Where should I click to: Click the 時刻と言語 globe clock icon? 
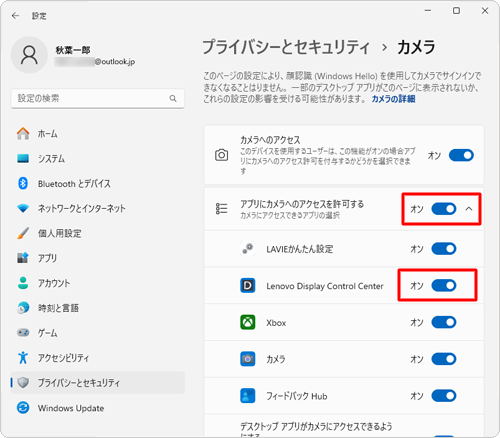click(x=23, y=308)
